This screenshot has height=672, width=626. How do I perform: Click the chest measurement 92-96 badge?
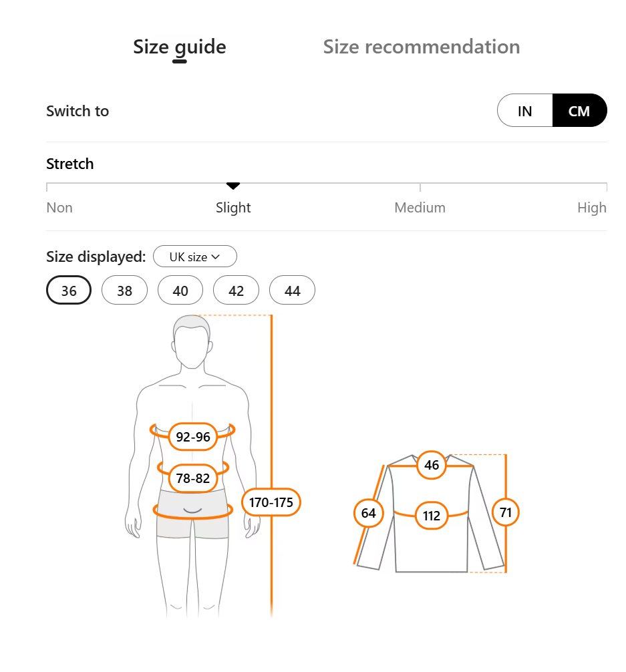193,437
